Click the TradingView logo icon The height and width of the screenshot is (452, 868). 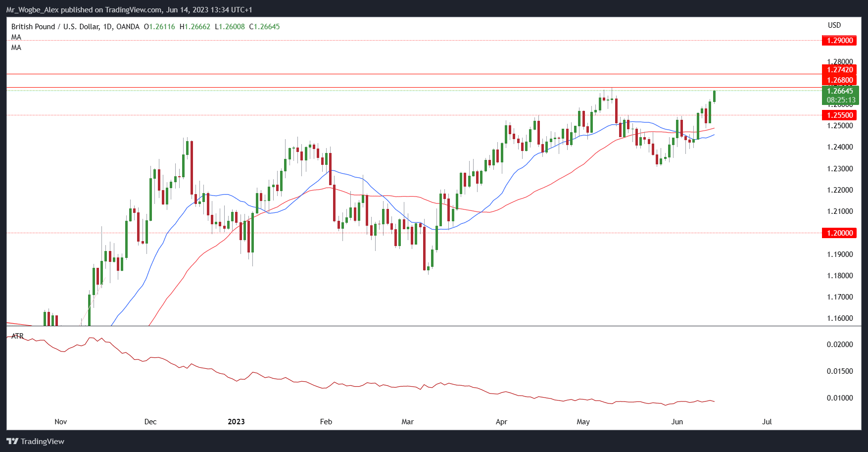pos(12,441)
